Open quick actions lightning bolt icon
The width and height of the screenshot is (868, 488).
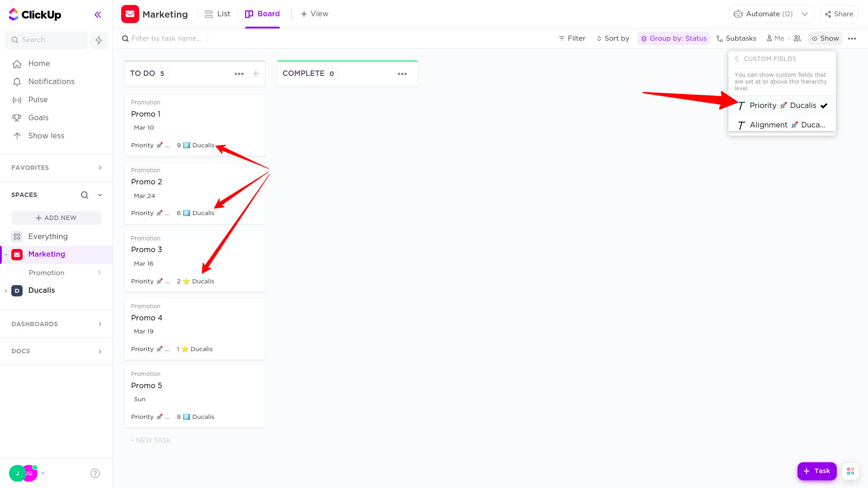tap(99, 40)
